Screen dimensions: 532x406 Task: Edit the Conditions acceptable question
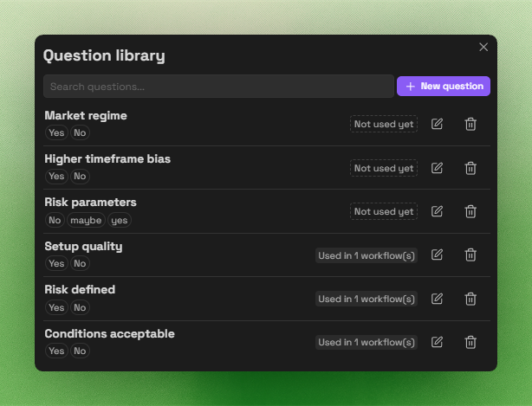click(x=437, y=342)
